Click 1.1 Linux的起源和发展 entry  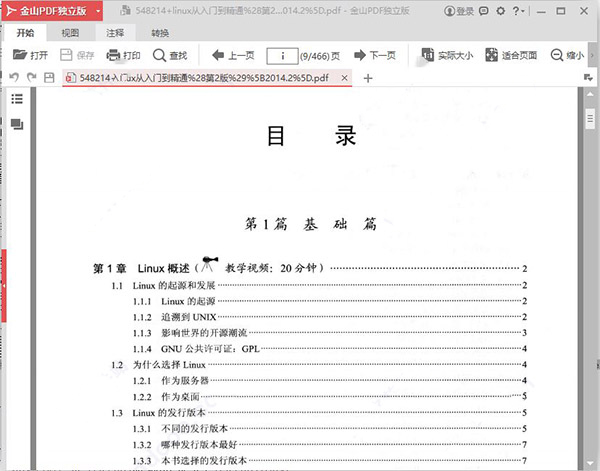tap(319, 285)
